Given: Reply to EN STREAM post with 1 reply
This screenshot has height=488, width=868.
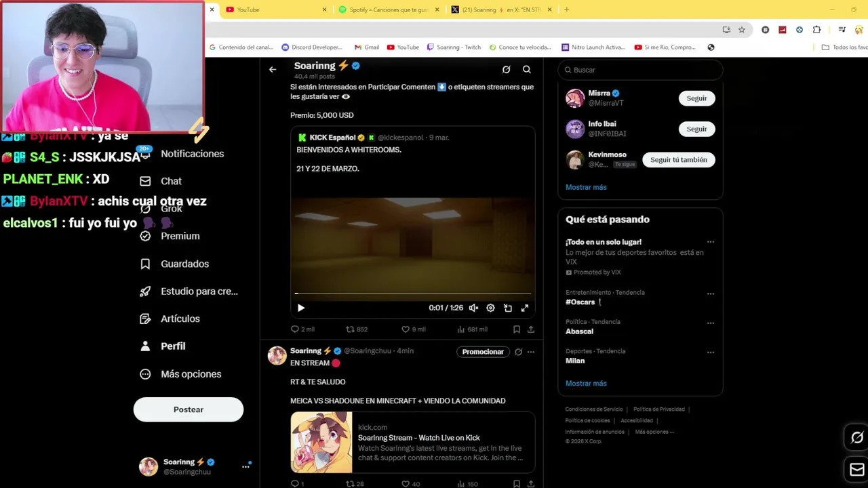Looking at the screenshot, I should tap(297, 484).
